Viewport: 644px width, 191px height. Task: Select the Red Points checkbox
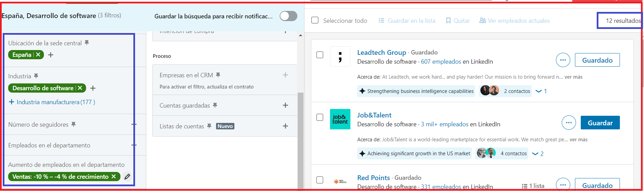(320, 180)
